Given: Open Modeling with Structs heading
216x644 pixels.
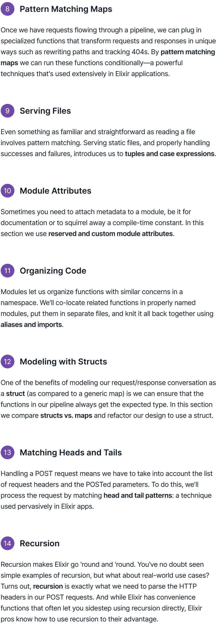Looking at the screenshot, I should pos(63,362).
